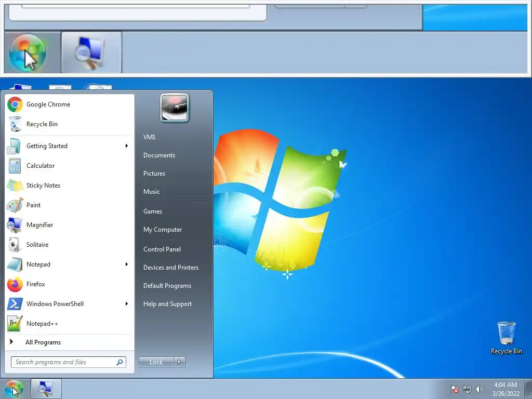This screenshot has height=399, width=532.
Task: Click the Lock button
Action: [156, 362]
